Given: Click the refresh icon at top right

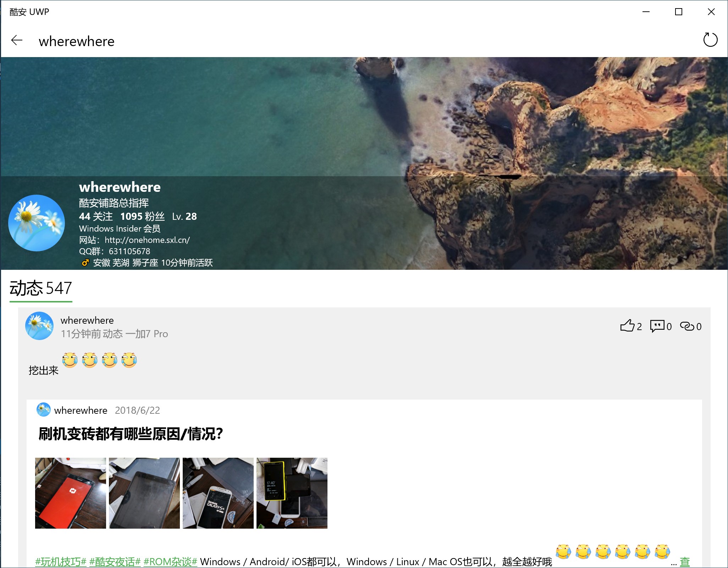Looking at the screenshot, I should pos(710,40).
